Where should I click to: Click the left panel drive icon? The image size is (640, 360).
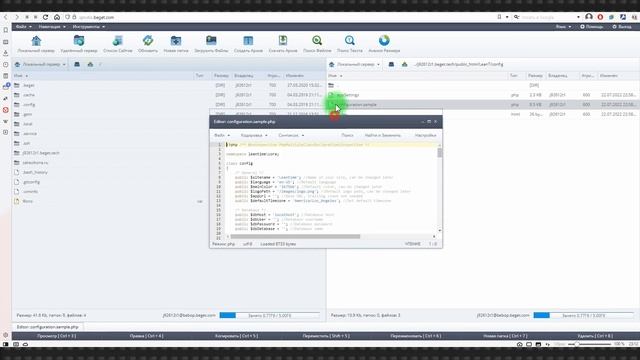[x=77, y=64]
